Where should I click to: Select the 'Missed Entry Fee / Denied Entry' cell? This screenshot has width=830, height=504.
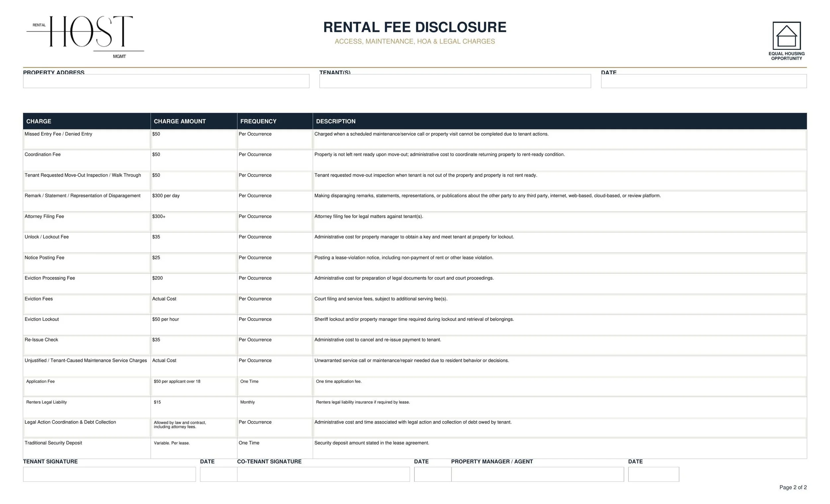87,140
